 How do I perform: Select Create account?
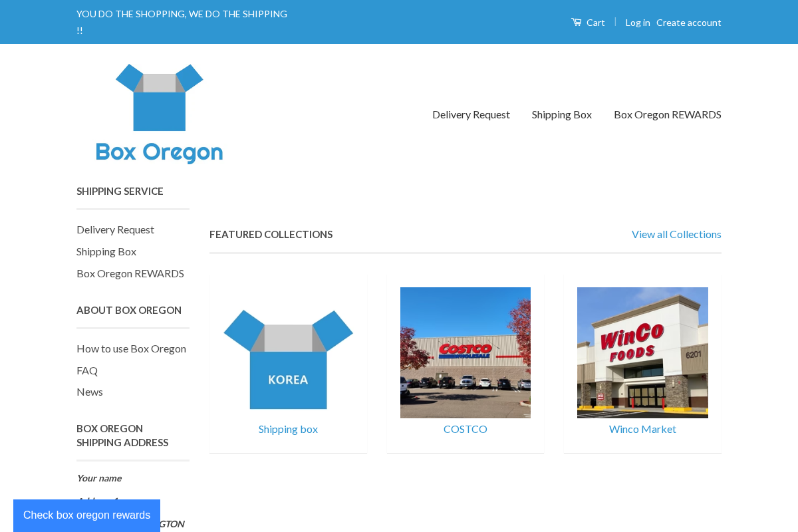[x=688, y=22]
